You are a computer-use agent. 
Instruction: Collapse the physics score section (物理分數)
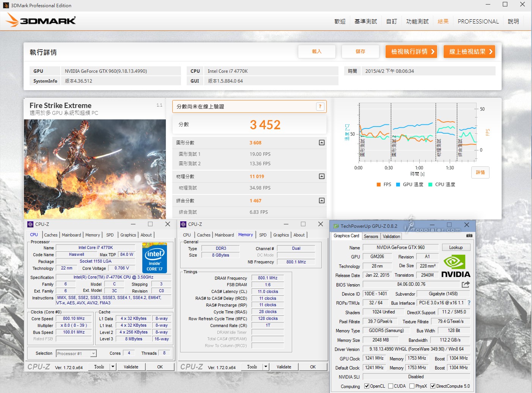pos(322,176)
